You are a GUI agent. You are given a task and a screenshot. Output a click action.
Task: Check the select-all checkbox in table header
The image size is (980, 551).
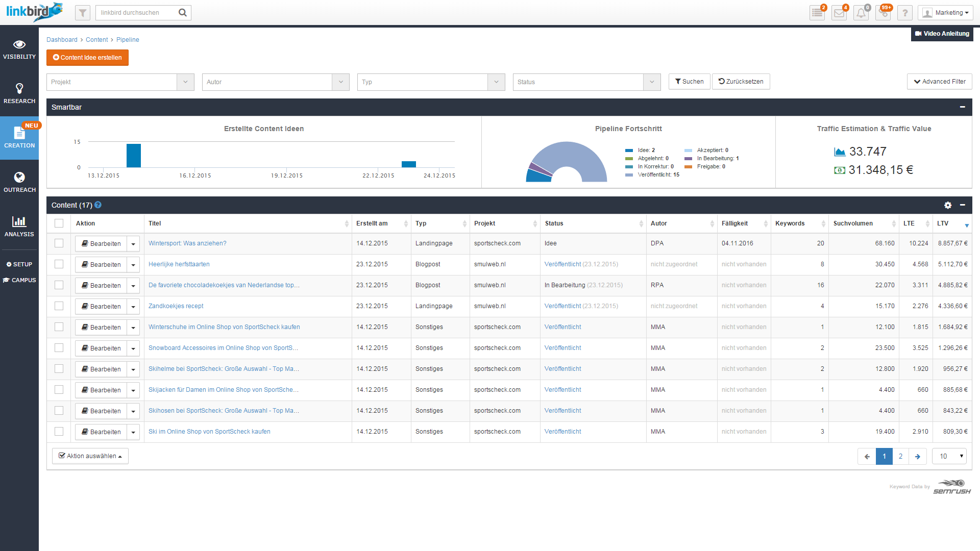click(x=59, y=223)
